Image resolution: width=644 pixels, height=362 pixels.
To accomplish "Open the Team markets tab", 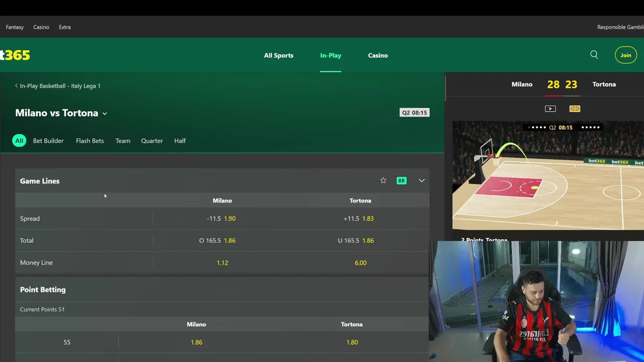I will (x=123, y=141).
